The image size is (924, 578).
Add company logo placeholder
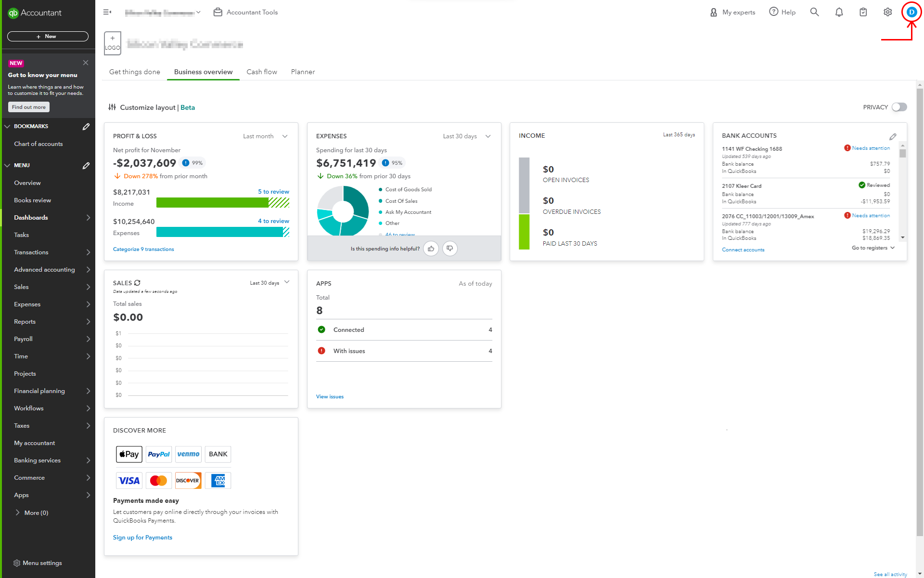click(x=113, y=43)
